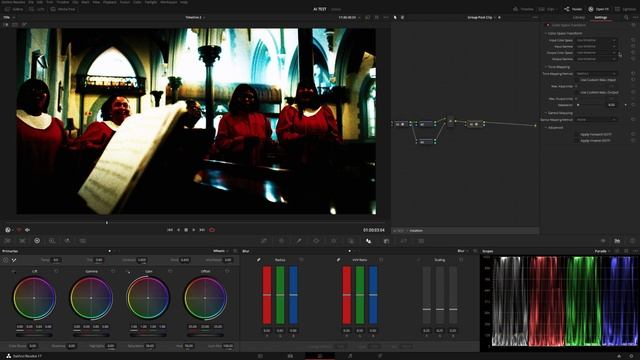Select the pointer tool in node editor
This screenshot has width=640, height=360.
(395, 18)
